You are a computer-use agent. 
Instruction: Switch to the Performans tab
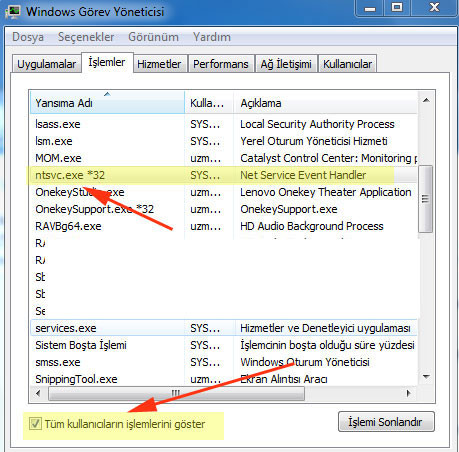coord(221,64)
